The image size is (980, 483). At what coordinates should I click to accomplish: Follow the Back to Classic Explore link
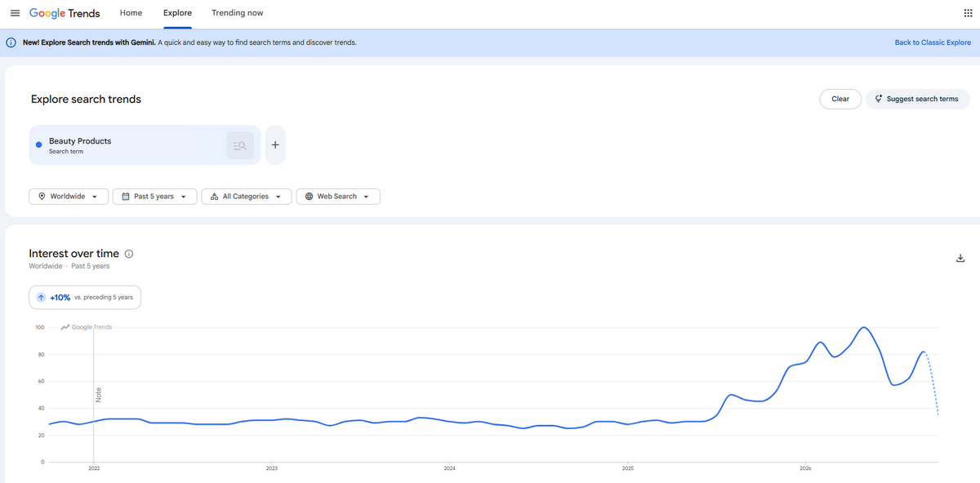(x=933, y=42)
